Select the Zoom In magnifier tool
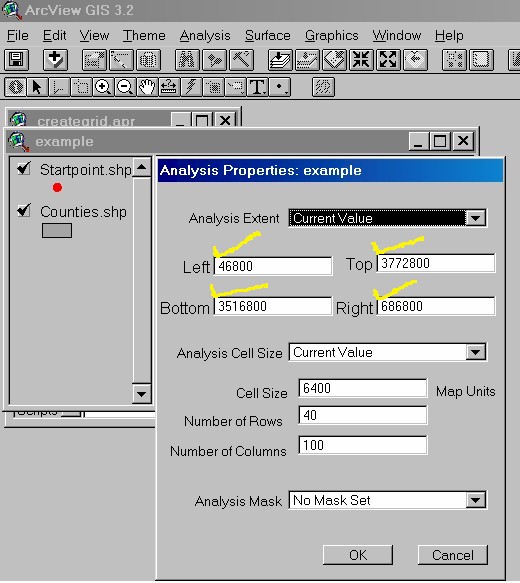The height and width of the screenshot is (583, 520). coord(103,87)
